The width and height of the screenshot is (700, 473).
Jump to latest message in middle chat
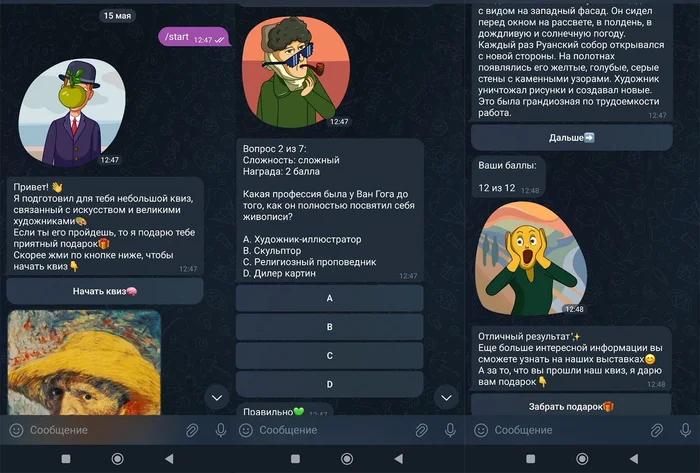(x=446, y=398)
